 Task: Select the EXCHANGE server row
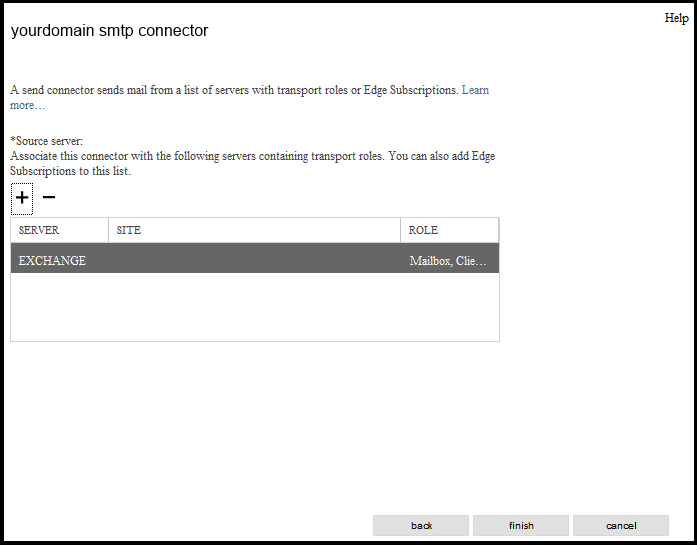tap(255, 258)
